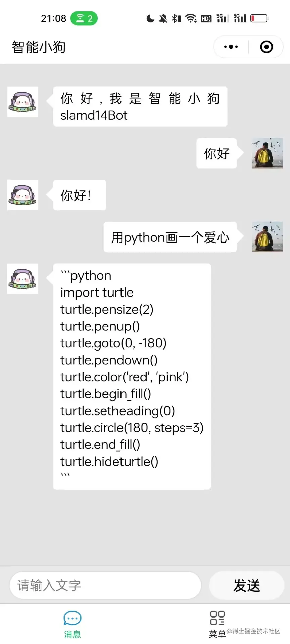Tap the 智能小狗 page title

click(x=39, y=47)
